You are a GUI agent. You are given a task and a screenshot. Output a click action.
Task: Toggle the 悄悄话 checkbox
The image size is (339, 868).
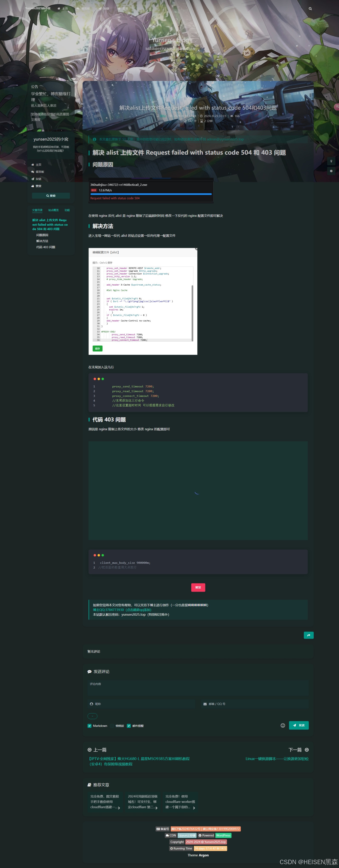click(112, 726)
